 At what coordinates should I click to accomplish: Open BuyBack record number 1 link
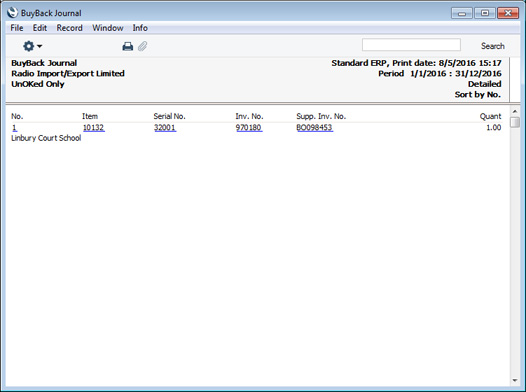[x=14, y=128]
